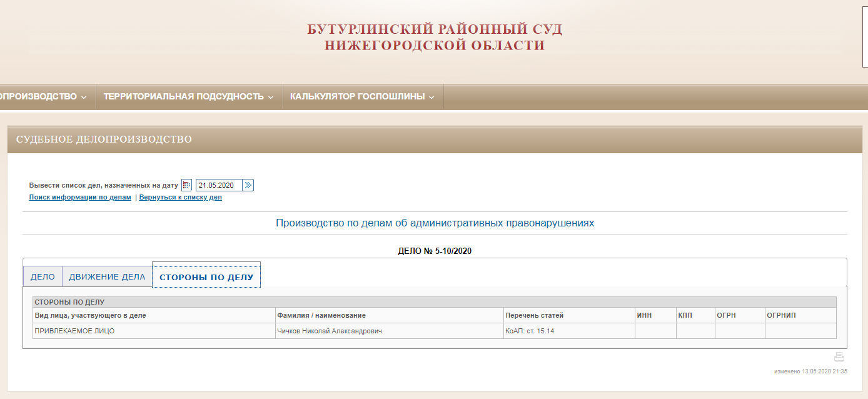Click the 'КоАП: ст. 15.14' cell
Screen dimensions: 868x399
[529, 331]
